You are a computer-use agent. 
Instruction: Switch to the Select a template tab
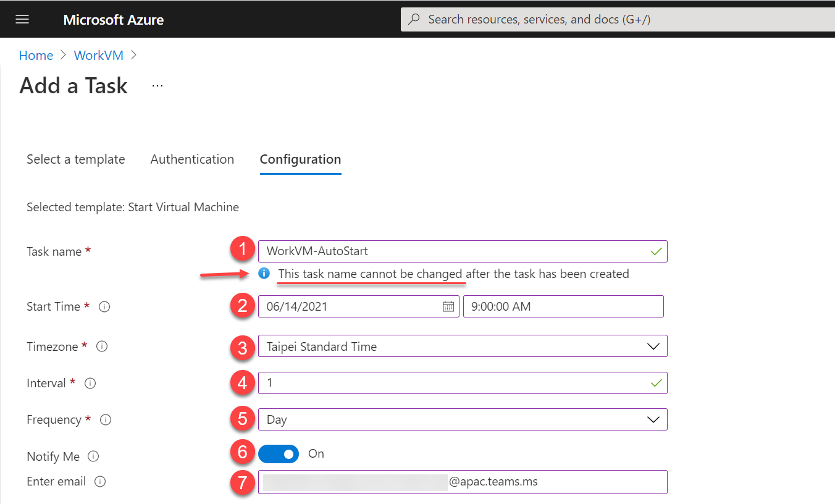coord(76,159)
